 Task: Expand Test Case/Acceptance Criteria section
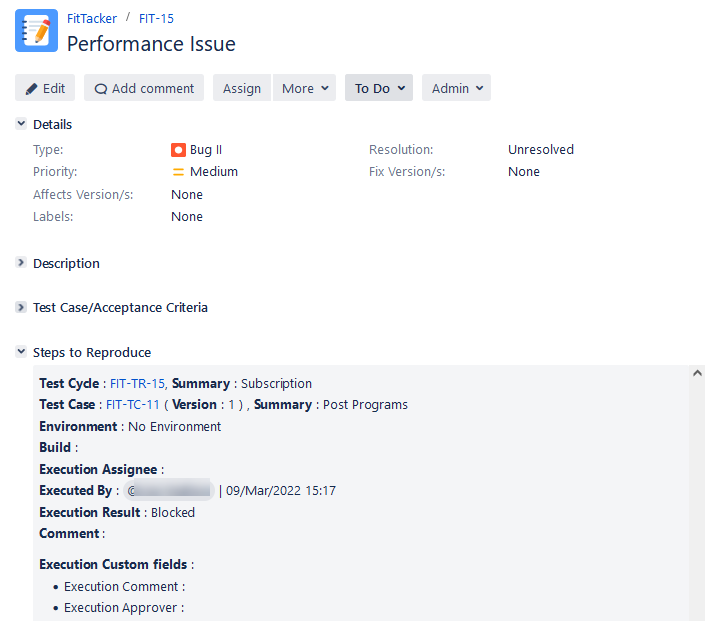coord(21,307)
